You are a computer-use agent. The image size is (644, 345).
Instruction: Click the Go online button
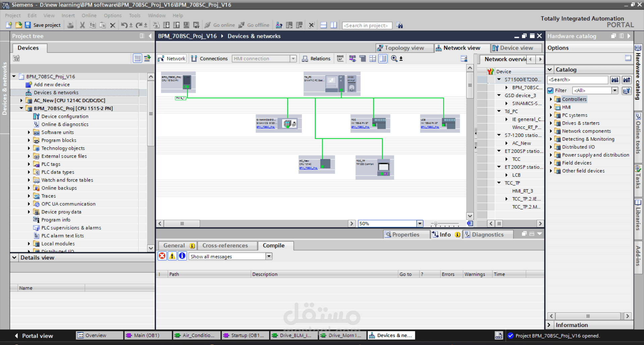pos(220,25)
